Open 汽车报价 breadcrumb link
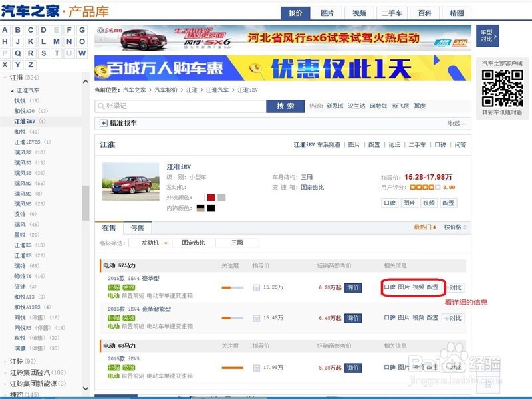This screenshot has height=399, width=532. (x=166, y=90)
